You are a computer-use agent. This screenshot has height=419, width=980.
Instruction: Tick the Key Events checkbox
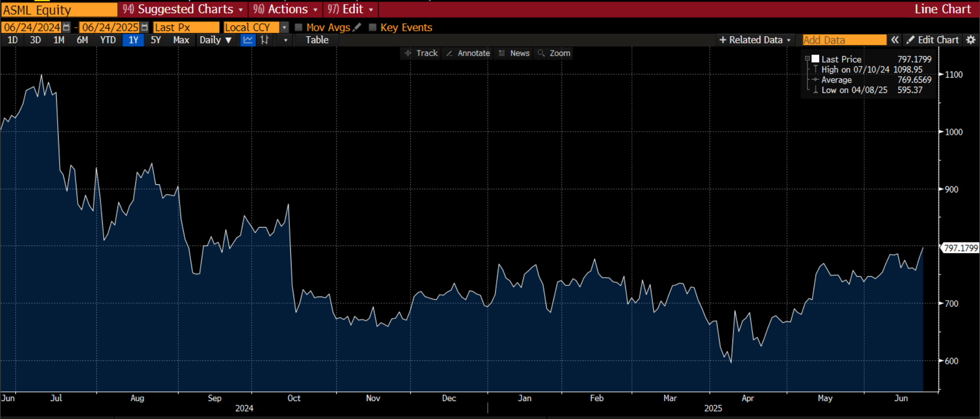[x=373, y=28]
